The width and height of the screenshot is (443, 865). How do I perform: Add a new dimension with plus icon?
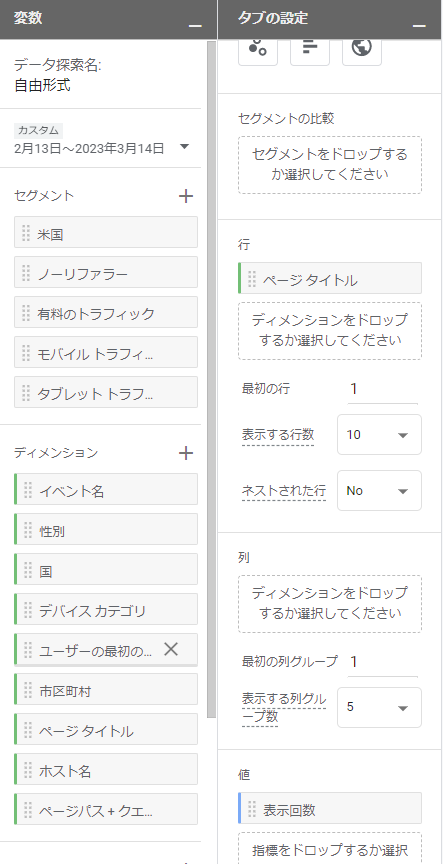(x=186, y=453)
